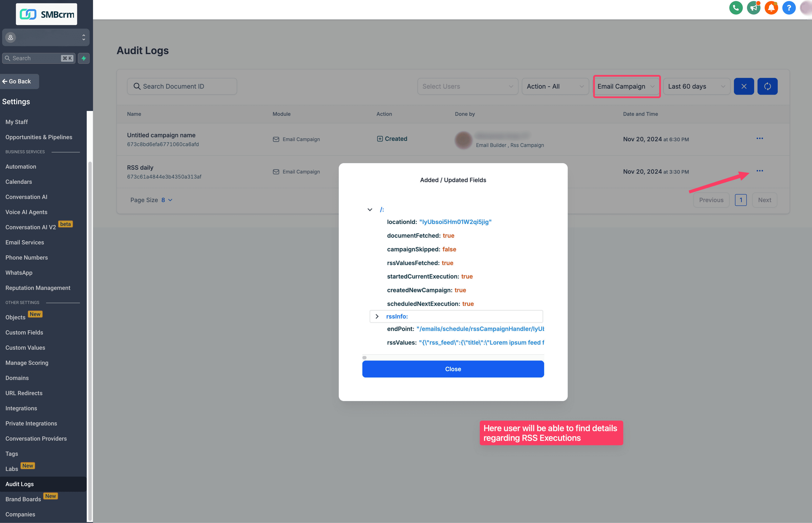Screen dimensions: 812x523
Task: Expand the rssInfo node
Action: pyautogui.click(x=377, y=316)
